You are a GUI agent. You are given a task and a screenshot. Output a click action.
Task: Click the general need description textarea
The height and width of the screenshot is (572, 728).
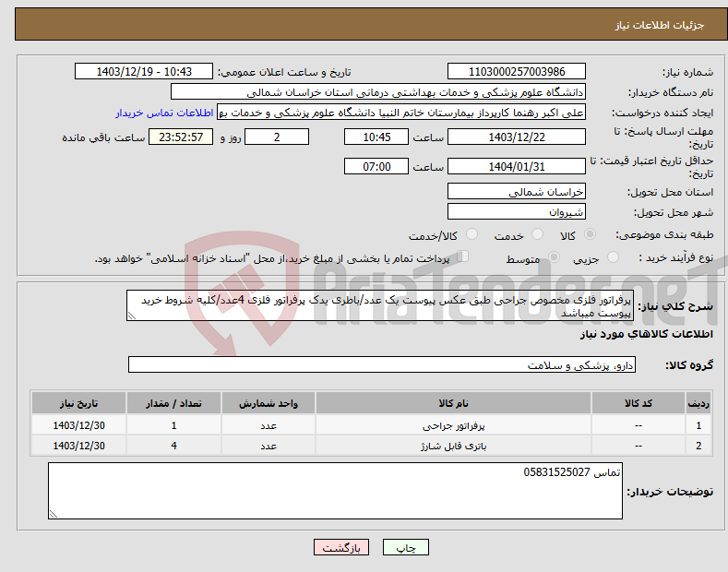point(380,305)
